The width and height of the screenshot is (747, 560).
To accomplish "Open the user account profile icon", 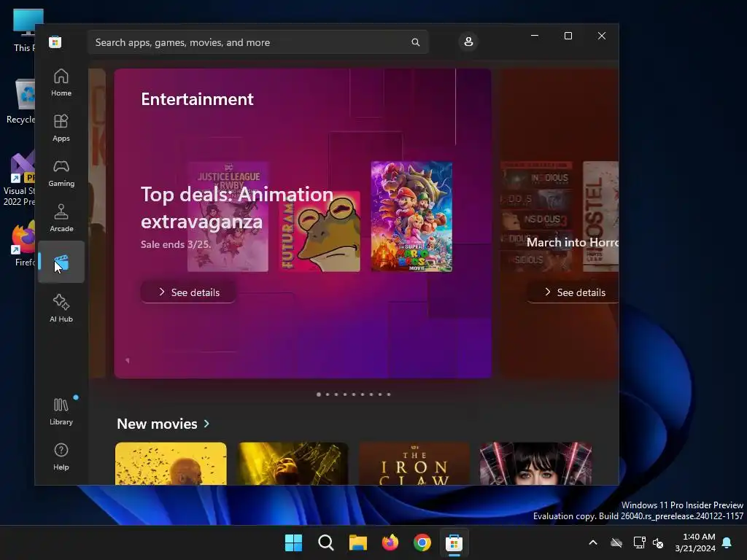I will (x=468, y=42).
